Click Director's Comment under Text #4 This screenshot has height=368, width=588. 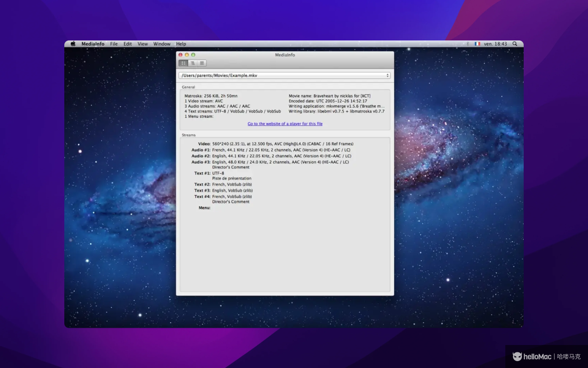coord(231,202)
